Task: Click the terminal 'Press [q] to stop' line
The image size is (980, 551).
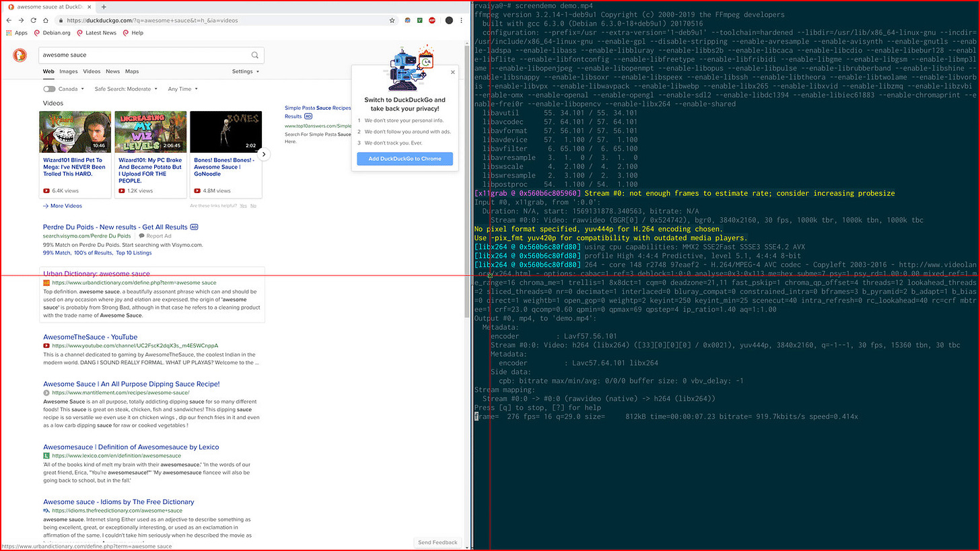Action: pos(538,408)
